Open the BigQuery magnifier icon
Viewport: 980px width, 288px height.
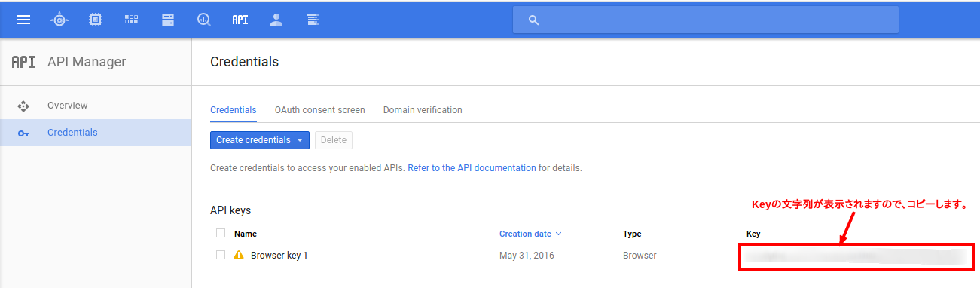(x=204, y=20)
